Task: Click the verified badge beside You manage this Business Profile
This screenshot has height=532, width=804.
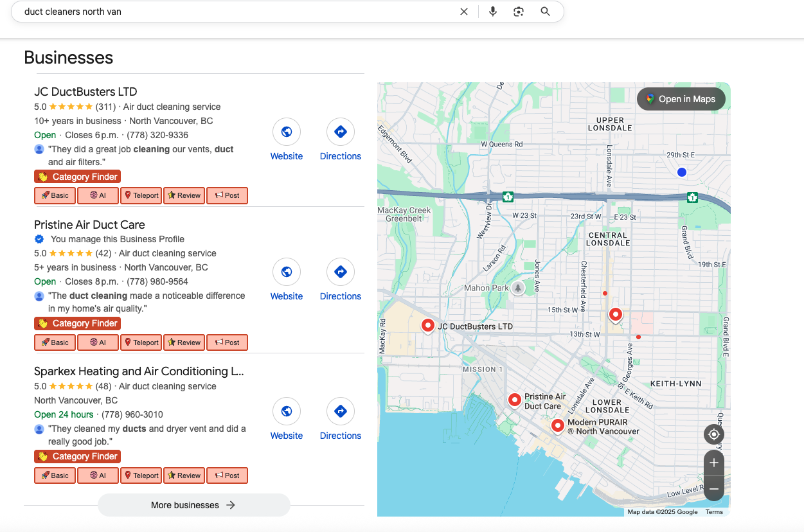Action: tap(39, 239)
